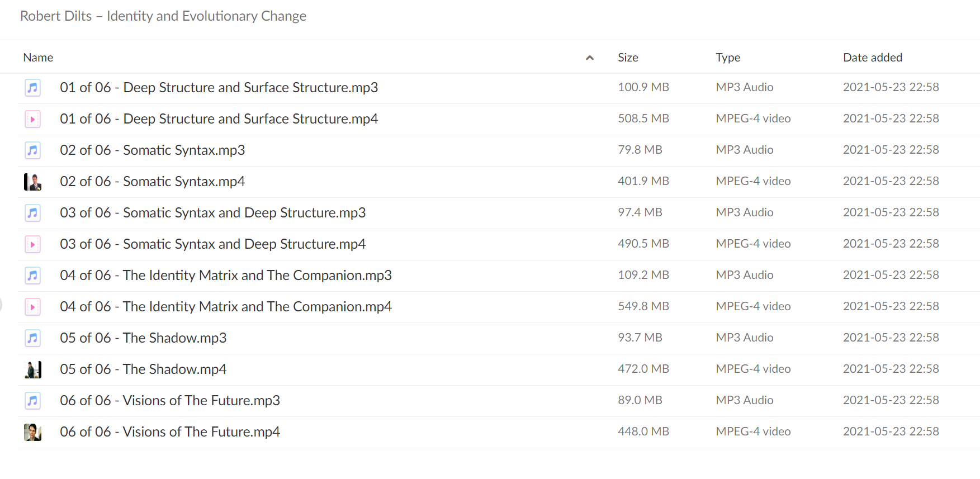This screenshot has height=479, width=980.
Task: Open thumbnail of 02 Somatic Syntax.mp4
Action: click(32, 182)
